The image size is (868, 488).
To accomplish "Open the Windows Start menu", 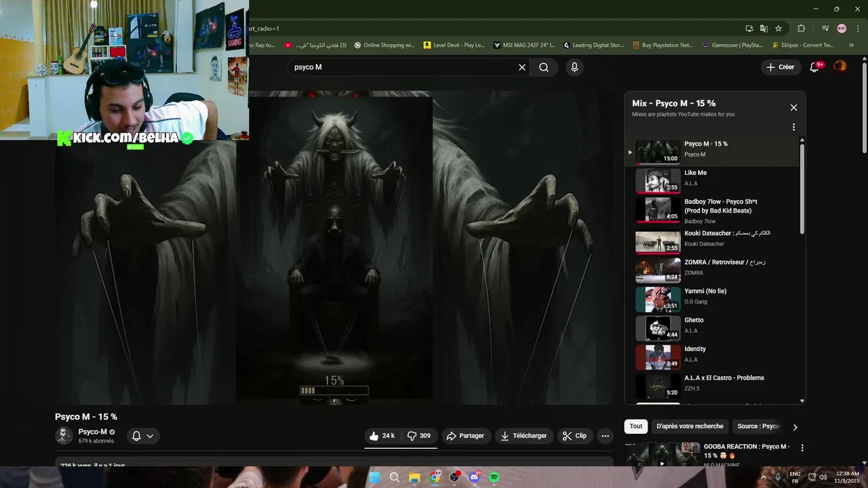I will (x=374, y=477).
